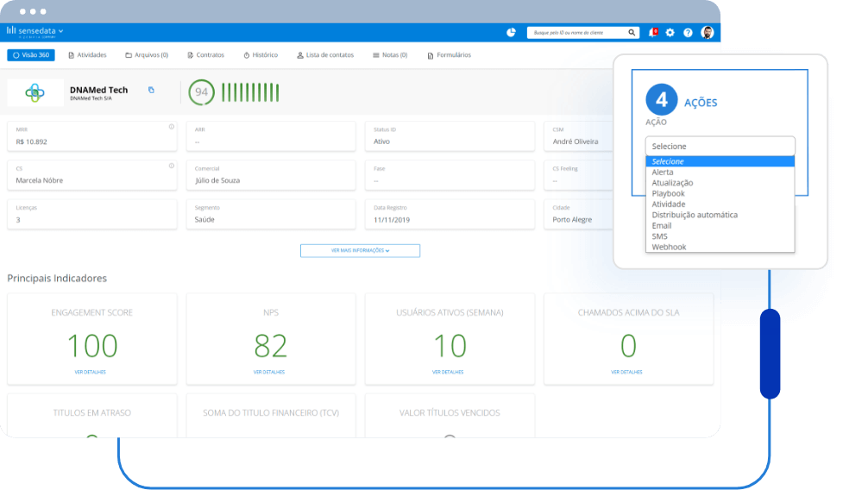This screenshot has height=490, width=868.
Task: Click the DNAMed Tech company logo
Action: pos(35,92)
